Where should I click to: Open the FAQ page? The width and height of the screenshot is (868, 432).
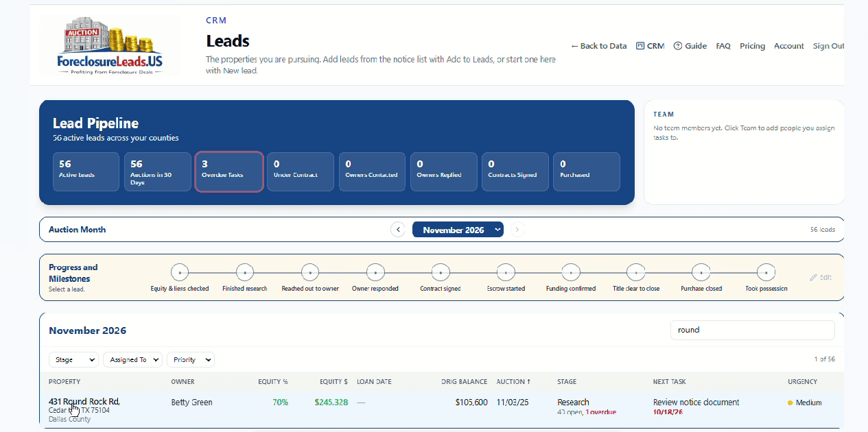[x=723, y=46]
